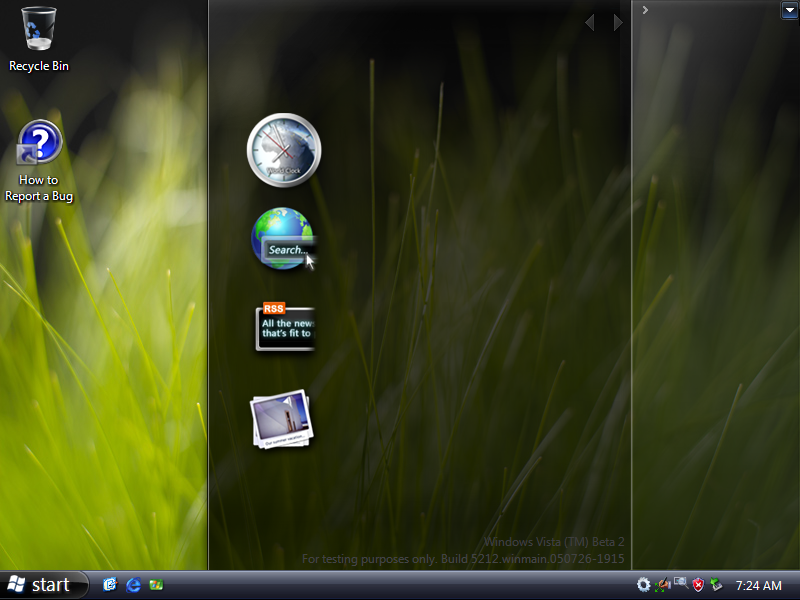Choose the World Clock gadget
The image size is (800, 600).
(x=284, y=150)
